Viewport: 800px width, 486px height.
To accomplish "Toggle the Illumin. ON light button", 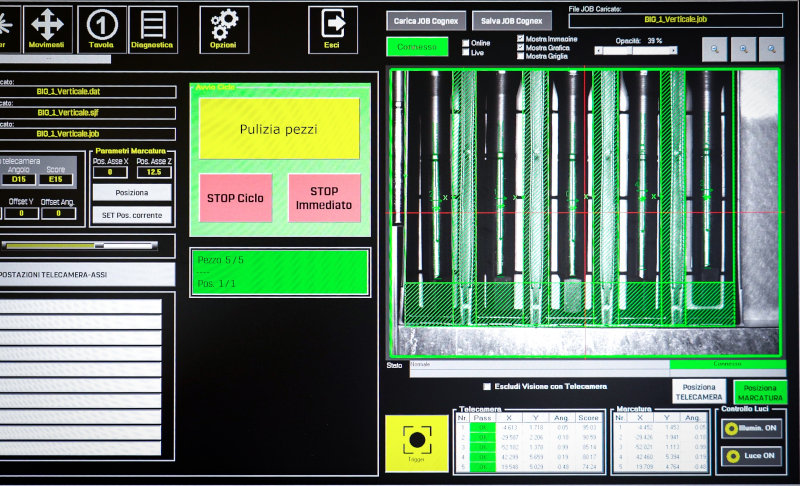I will click(x=752, y=428).
